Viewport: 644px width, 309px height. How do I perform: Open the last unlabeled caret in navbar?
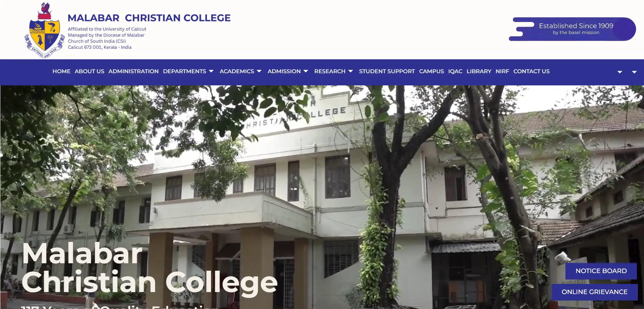pyautogui.click(x=634, y=72)
